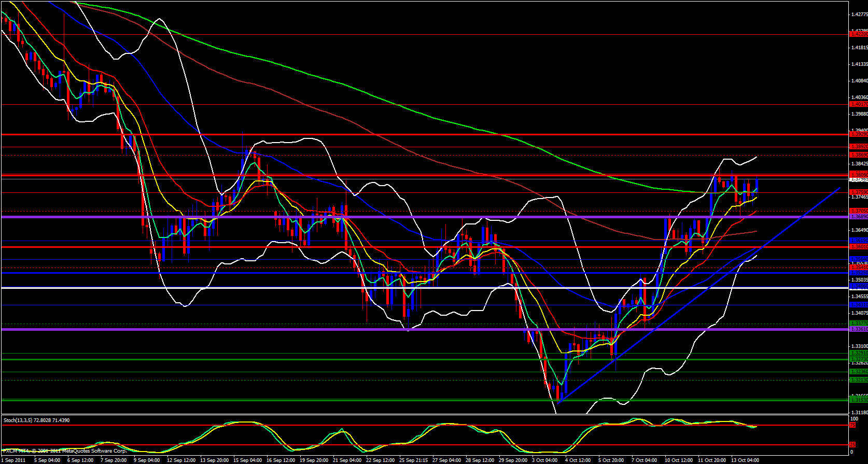The width and height of the screenshot is (868, 464).
Task: Click the 9 Sep 04:00 time label
Action: click(147, 460)
